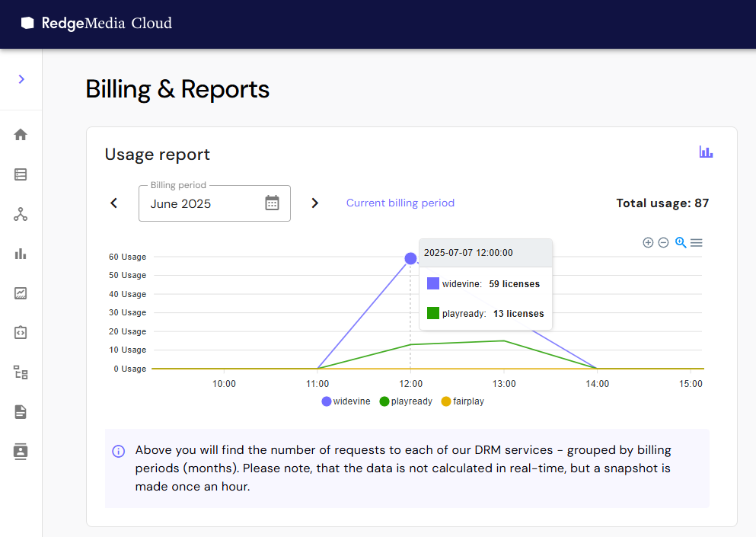
Task: Expand the sidebar with the chevron arrow
Action: point(21,79)
